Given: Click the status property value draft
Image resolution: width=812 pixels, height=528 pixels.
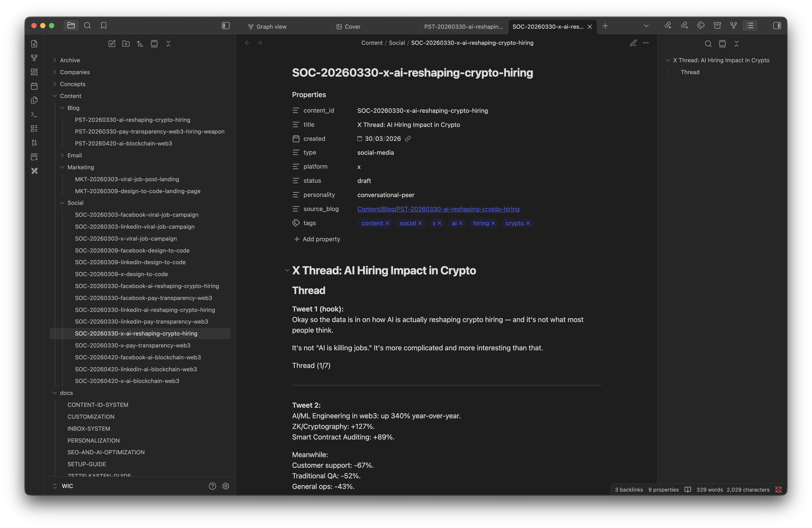Looking at the screenshot, I should tap(364, 181).
